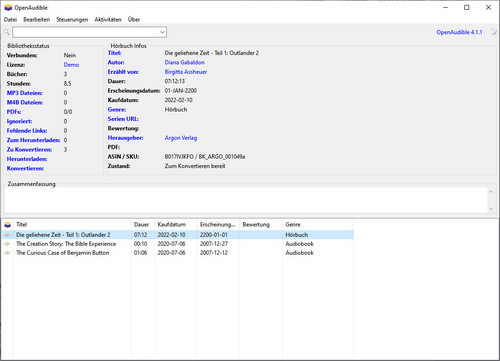Click Zustand value Zum Konvertieren bereit
The width and height of the screenshot is (500, 361).
[x=195, y=166]
